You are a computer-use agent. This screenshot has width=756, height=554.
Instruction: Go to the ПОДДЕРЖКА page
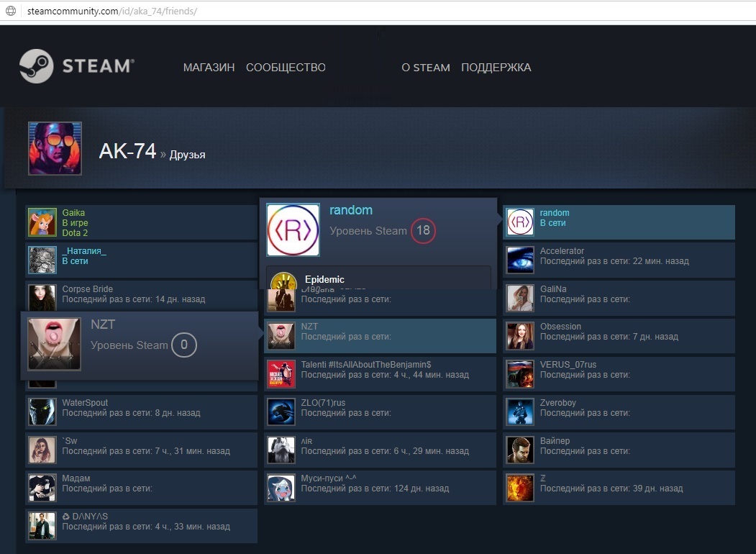coord(496,68)
